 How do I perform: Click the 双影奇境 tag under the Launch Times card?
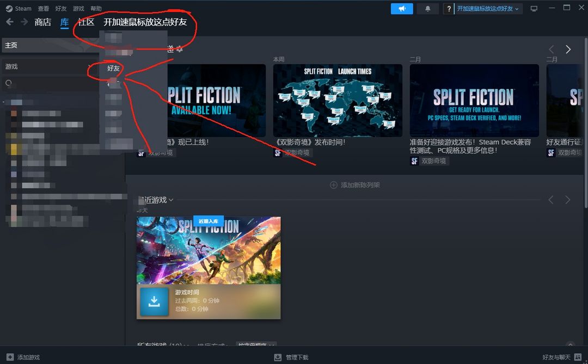pos(292,152)
